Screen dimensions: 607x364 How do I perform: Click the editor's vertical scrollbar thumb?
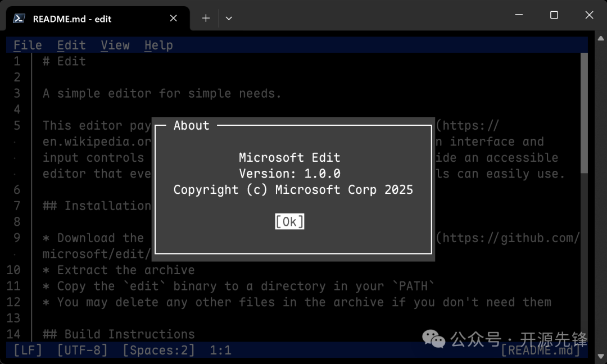point(584,113)
